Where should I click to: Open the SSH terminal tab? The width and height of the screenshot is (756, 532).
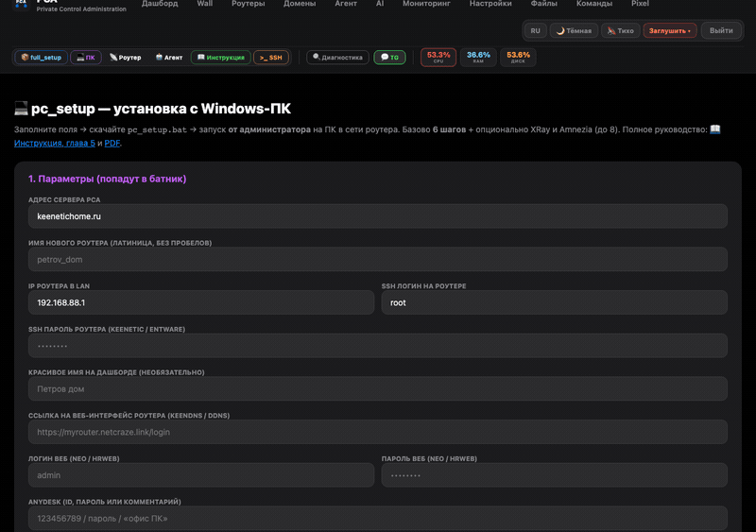tap(271, 58)
